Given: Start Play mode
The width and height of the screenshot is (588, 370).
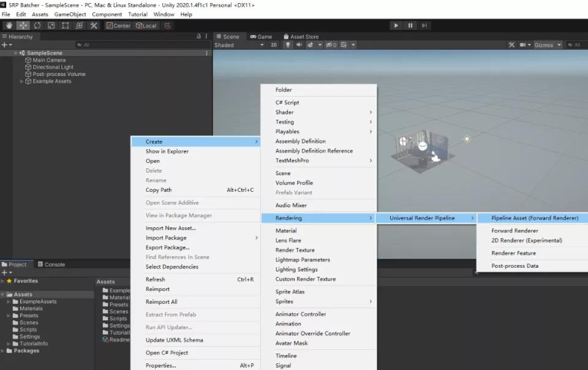Looking at the screenshot, I should pos(396,26).
